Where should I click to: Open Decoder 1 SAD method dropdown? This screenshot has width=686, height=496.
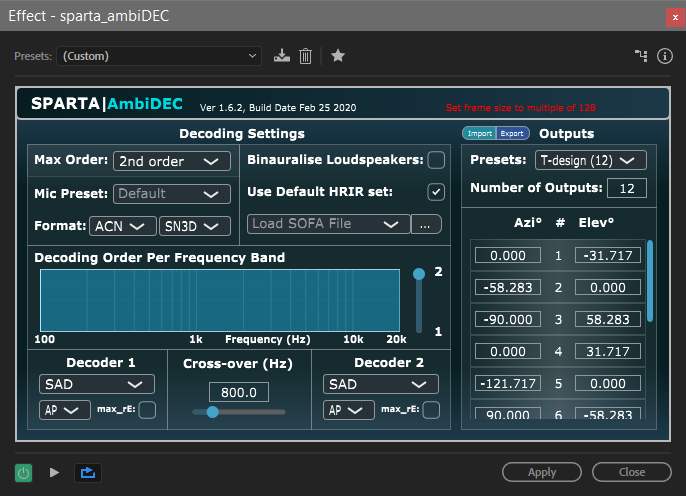coord(97,384)
